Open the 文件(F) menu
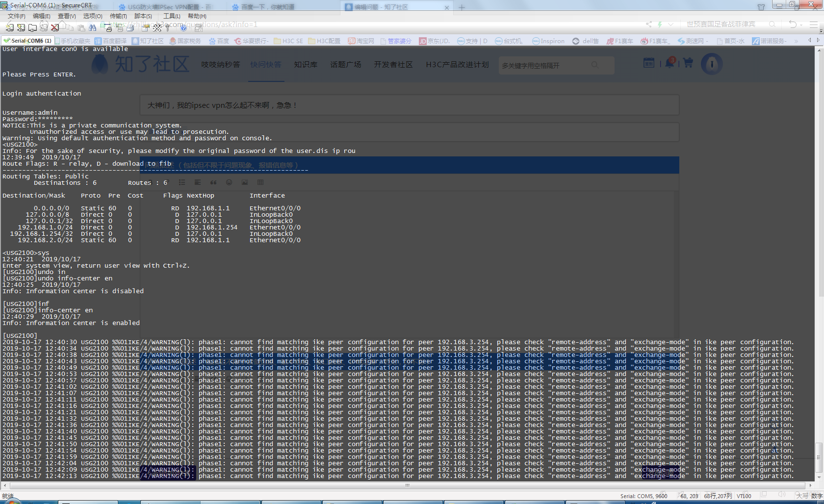This screenshot has width=824, height=504. tap(16, 16)
